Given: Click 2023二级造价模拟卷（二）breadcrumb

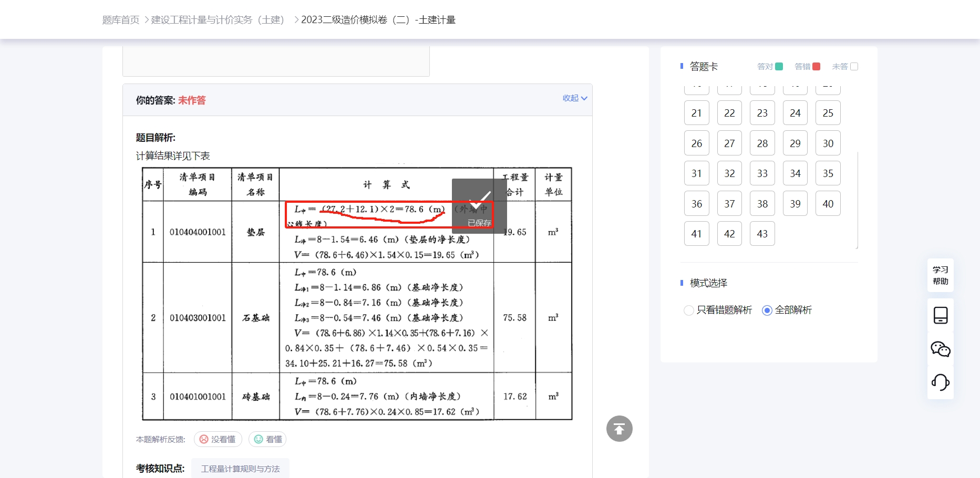Looking at the screenshot, I should [x=378, y=20].
